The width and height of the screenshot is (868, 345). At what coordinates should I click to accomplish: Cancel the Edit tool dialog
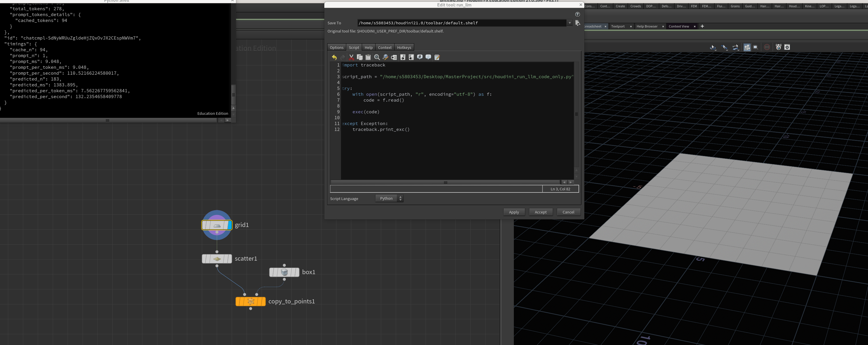569,212
